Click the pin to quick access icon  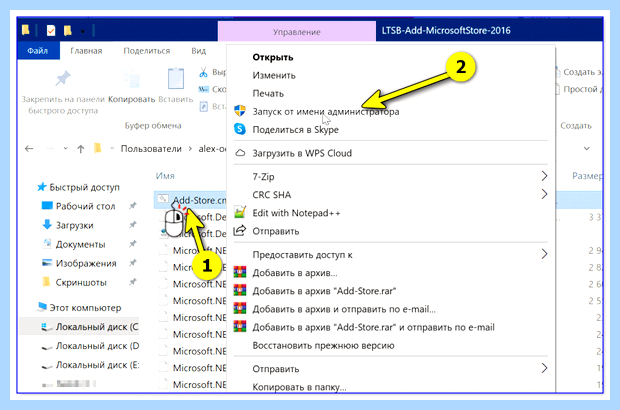(x=62, y=78)
